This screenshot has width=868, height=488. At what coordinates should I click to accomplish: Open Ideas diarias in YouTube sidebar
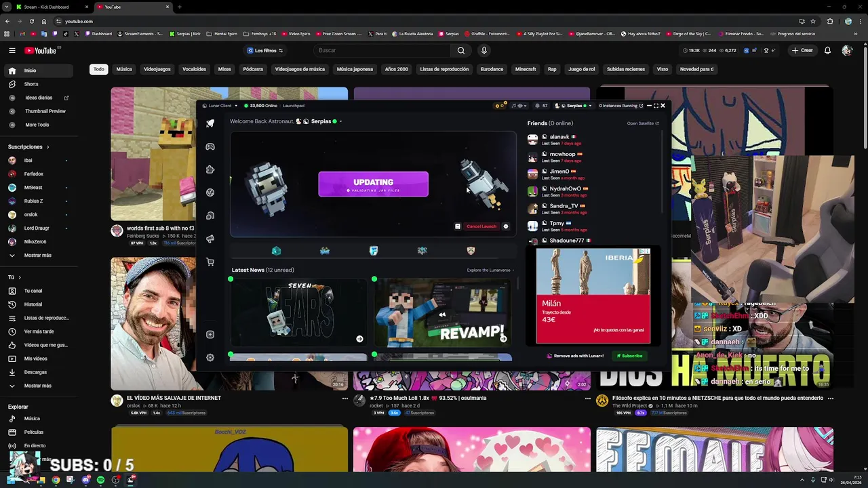point(37,98)
